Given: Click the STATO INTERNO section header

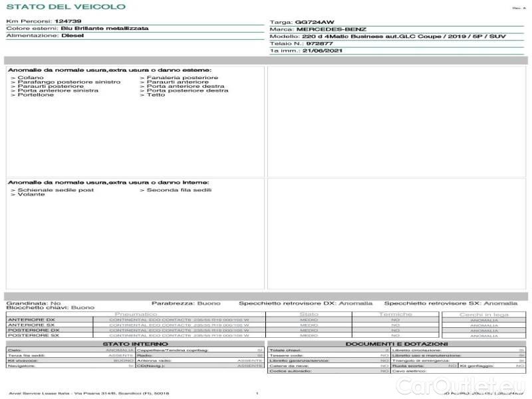Looking at the screenshot, I should point(135,344).
